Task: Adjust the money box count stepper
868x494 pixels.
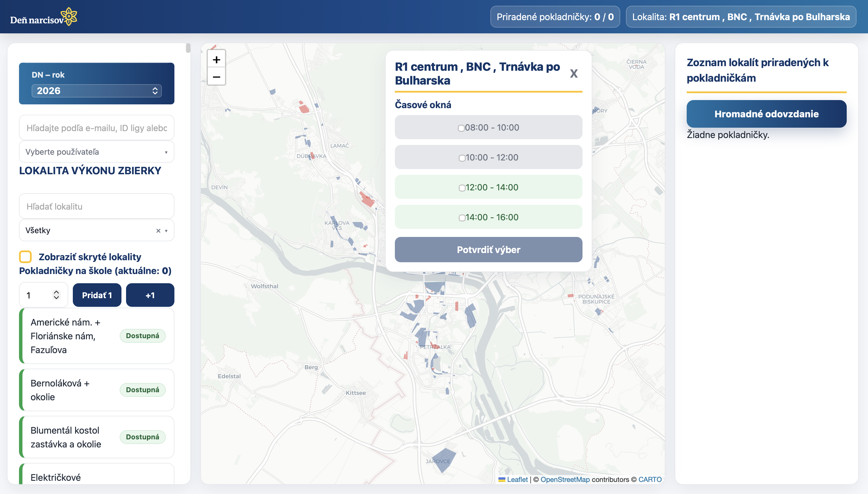Action: click(x=56, y=295)
